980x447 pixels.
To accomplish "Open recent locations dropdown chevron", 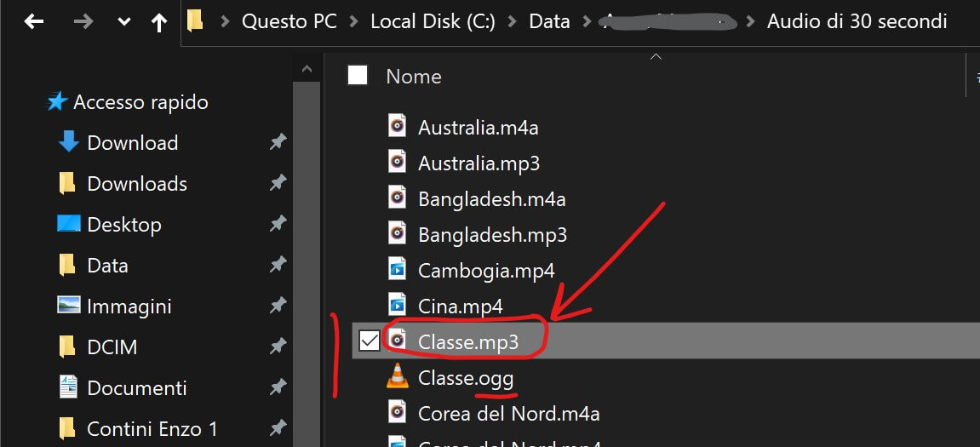I will coord(124,22).
